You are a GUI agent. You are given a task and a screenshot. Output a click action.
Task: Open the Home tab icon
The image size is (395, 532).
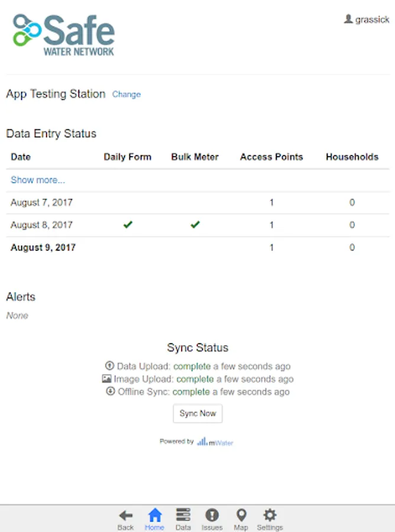pos(154,515)
